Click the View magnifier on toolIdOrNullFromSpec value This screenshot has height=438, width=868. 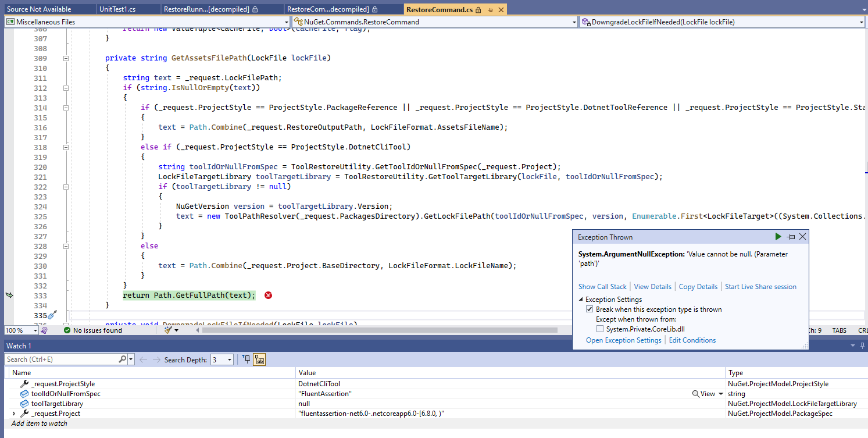coord(698,393)
